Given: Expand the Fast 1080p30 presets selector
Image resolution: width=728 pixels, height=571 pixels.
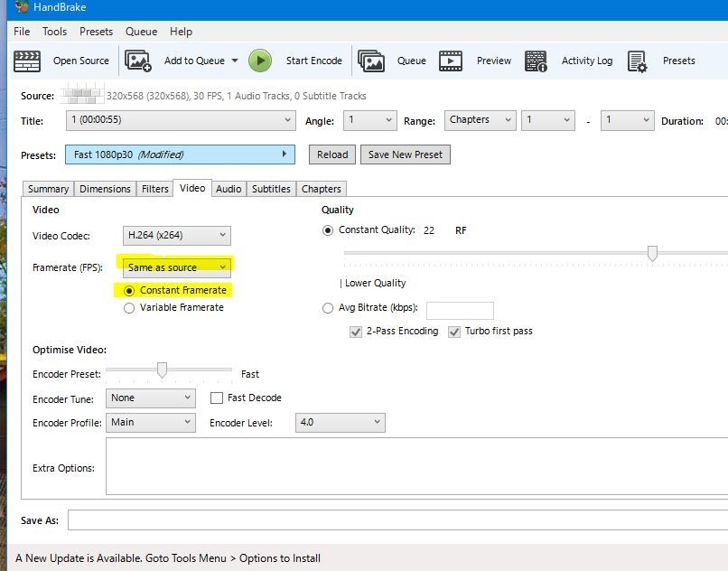Looking at the screenshot, I should click(180, 154).
